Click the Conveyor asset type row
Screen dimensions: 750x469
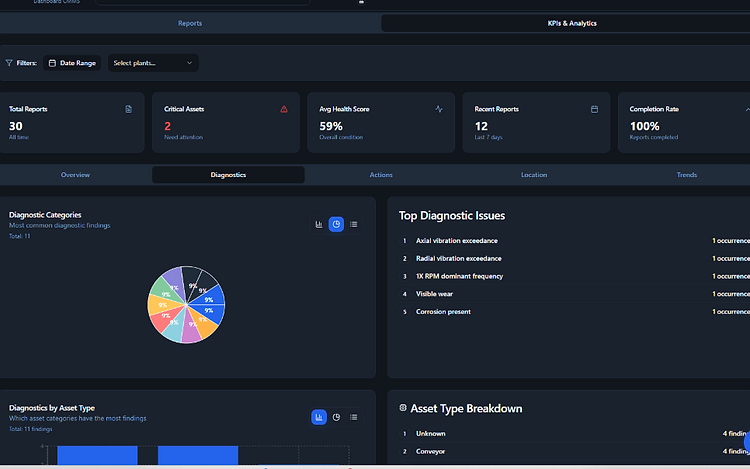(x=574, y=451)
